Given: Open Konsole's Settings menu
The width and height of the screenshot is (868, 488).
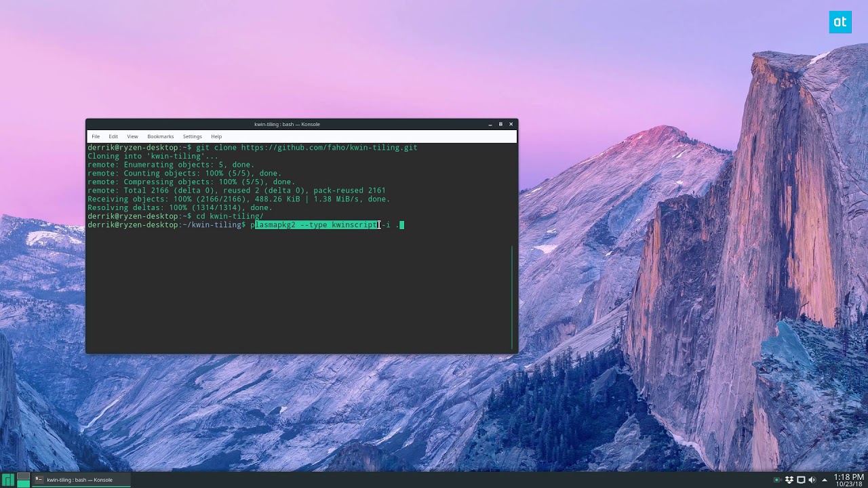Looking at the screenshot, I should (192, 136).
